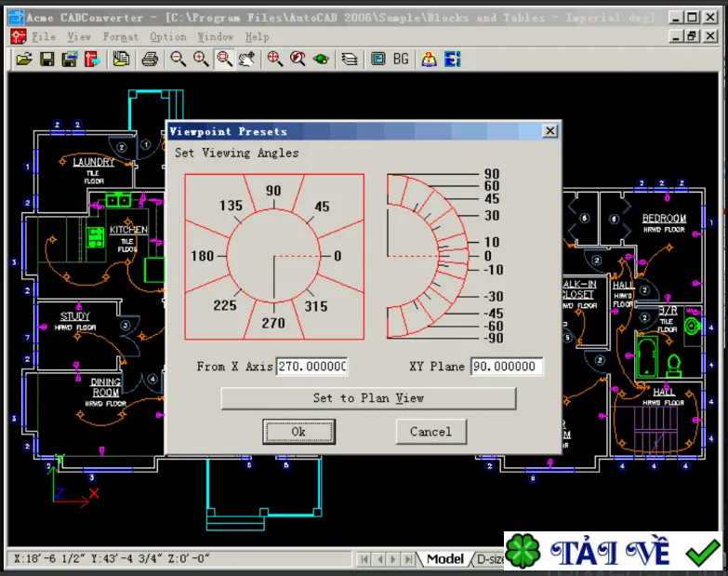Select the Zoom Window tool
The image size is (728, 576).
(x=224, y=59)
